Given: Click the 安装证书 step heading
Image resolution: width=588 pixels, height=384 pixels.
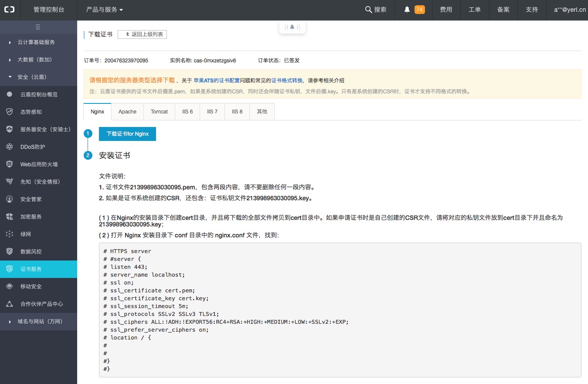Looking at the screenshot, I should (x=115, y=155).
